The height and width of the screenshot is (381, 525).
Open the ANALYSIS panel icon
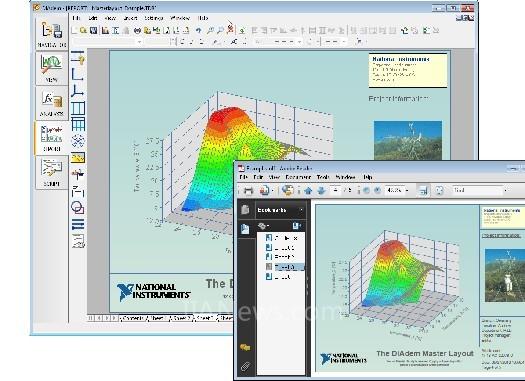(x=52, y=103)
